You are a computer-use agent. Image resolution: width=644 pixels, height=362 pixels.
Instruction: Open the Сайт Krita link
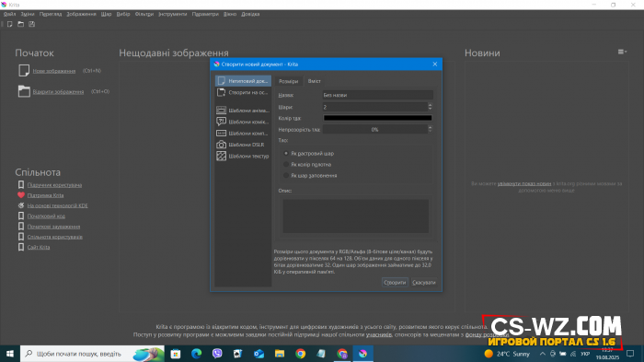[39, 247]
